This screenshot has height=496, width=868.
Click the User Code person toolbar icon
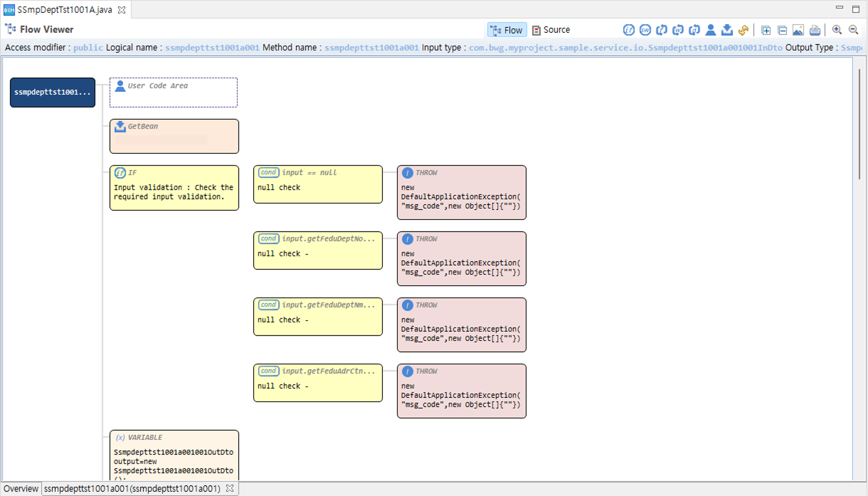(710, 30)
